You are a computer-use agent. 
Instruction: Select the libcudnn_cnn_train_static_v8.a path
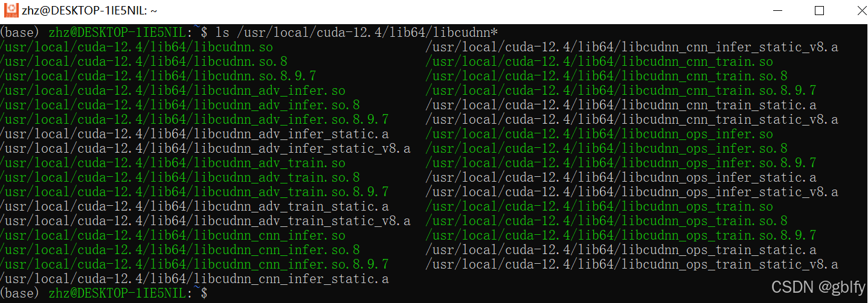tap(632, 120)
